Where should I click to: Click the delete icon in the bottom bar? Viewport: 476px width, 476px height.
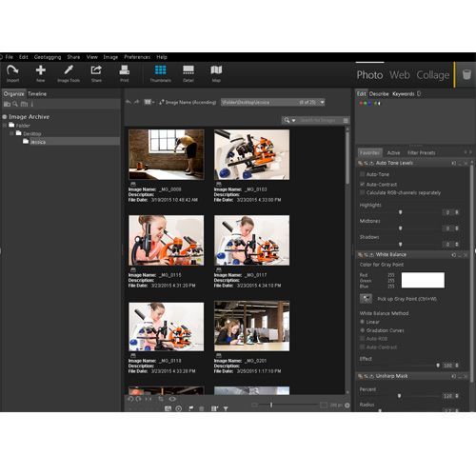[x=201, y=408]
